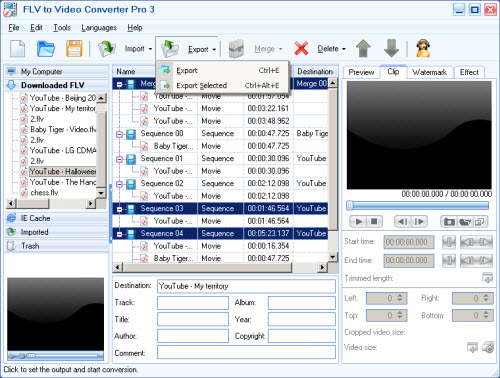Click trimmed length apply icon
The image size is (500, 378).
[487, 278]
